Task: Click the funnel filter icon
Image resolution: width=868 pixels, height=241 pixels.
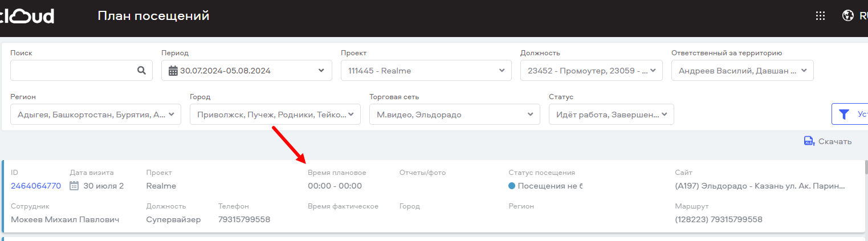Action: click(845, 114)
